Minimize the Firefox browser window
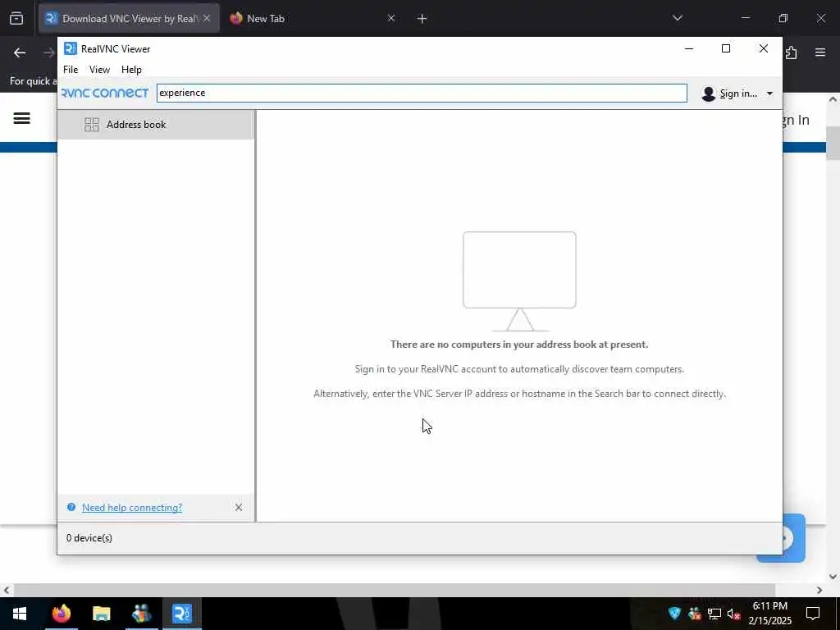840x630 pixels. [x=745, y=18]
